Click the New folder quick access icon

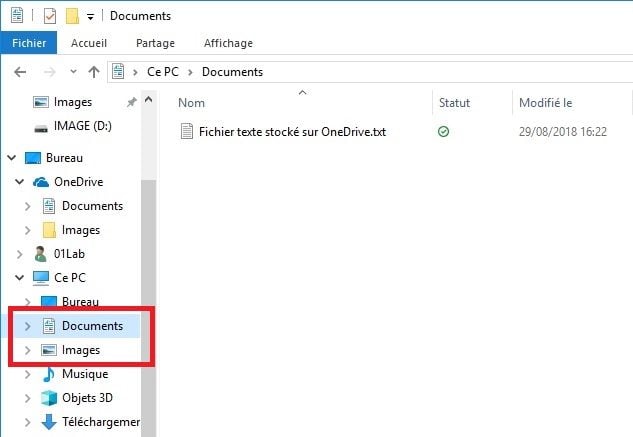coord(72,16)
